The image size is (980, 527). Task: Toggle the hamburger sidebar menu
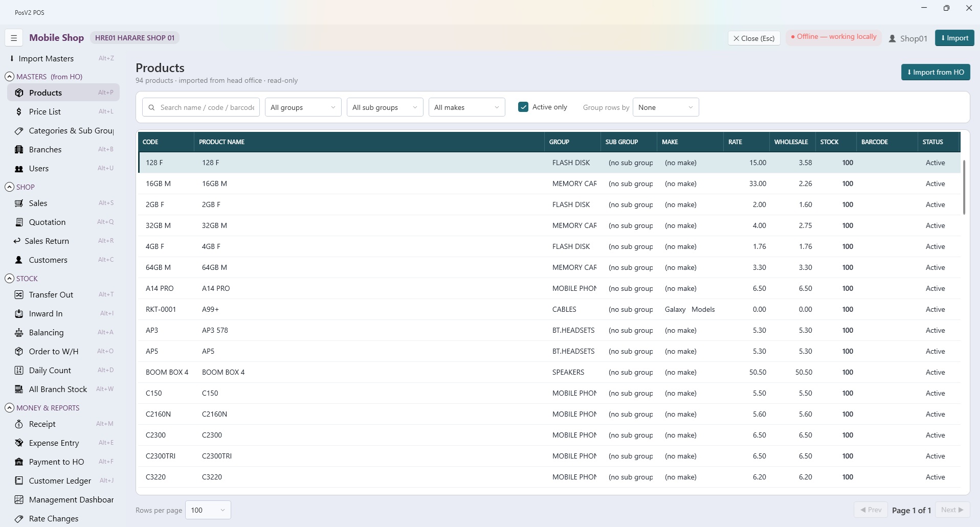pos(14,38)
